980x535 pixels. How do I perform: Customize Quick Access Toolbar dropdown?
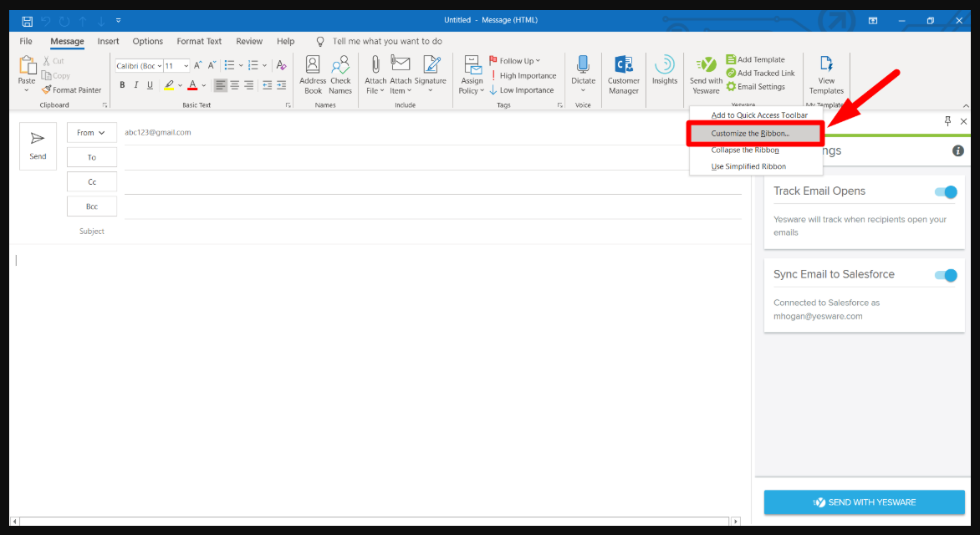tap(118, 21)
